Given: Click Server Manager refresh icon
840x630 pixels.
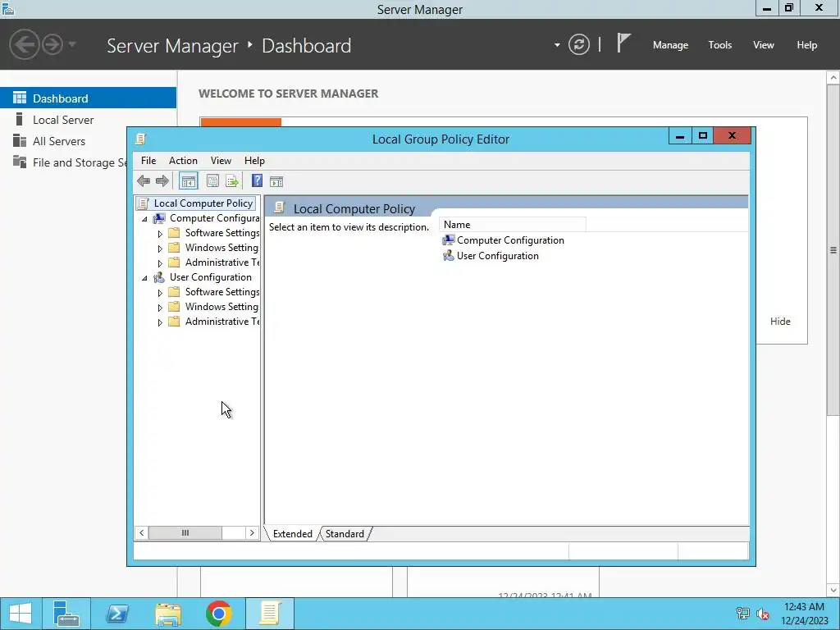Looking at the screenshot, I should click(578, 44).
